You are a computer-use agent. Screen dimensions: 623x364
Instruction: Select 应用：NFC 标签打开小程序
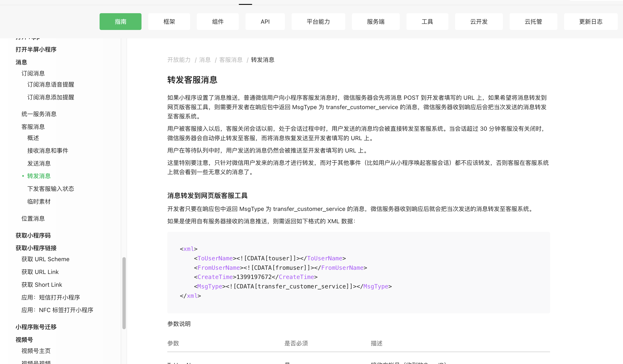pyautogui.click(x=57, y=310)
